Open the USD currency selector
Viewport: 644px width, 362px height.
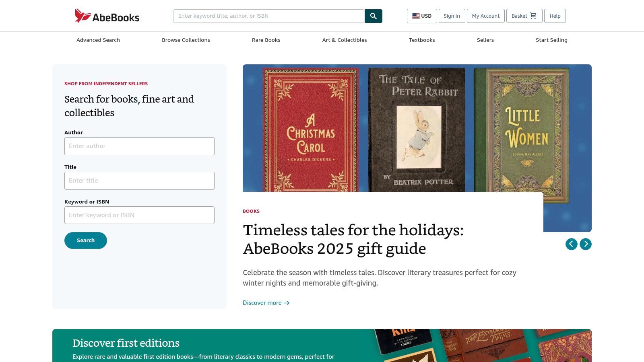pos(422,16)
